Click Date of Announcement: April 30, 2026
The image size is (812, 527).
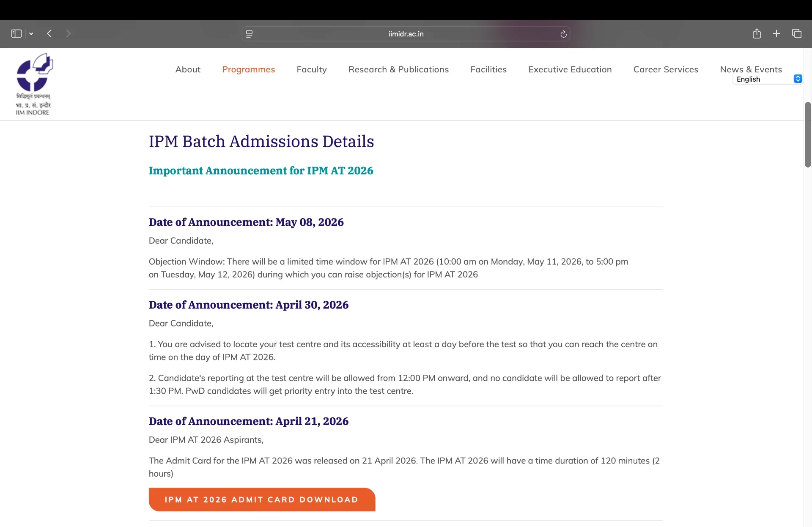click(x=249, y=305)
